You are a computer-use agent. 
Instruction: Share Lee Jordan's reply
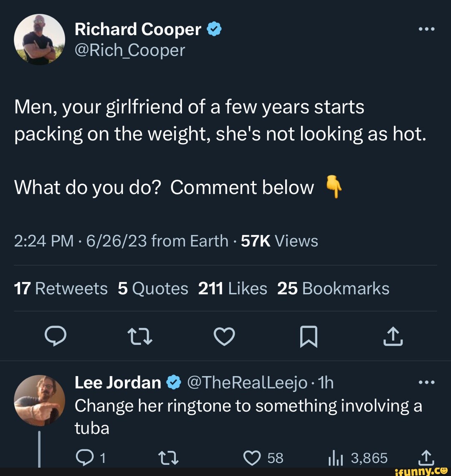click(x=426, y=458)
